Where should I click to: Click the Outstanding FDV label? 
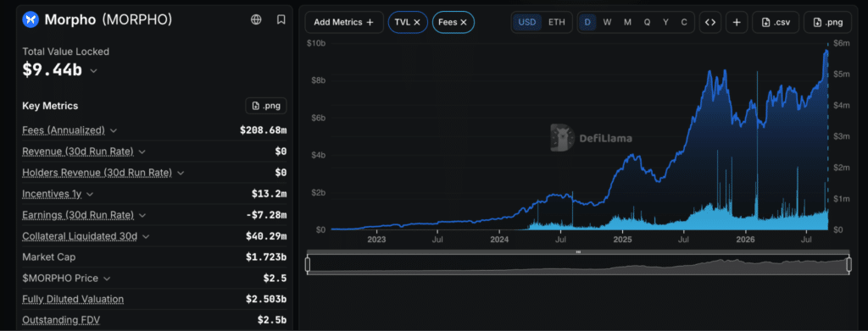pyautogui.click(x=61, y=320)
